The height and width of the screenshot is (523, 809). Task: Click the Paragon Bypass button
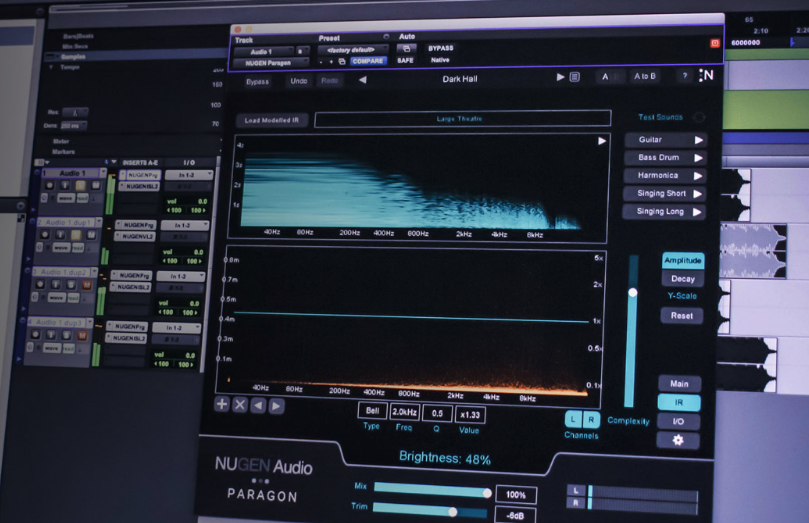257,82
